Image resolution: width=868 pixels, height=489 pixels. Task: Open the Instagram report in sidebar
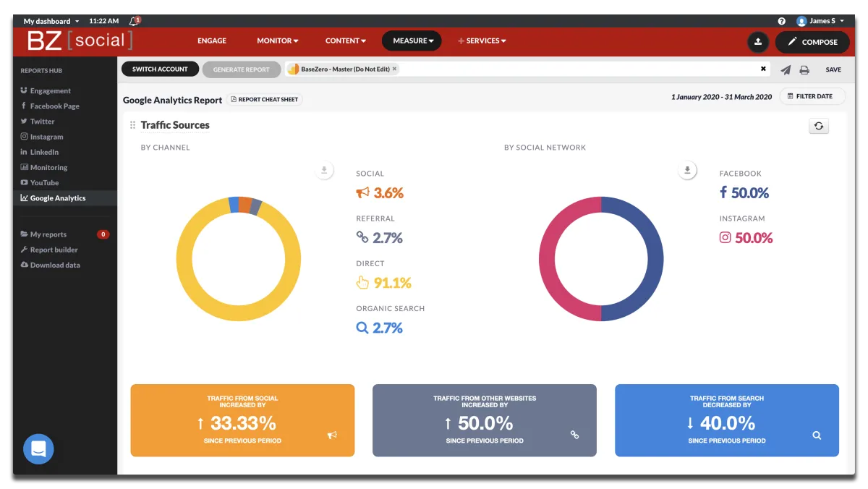[42, 137]
